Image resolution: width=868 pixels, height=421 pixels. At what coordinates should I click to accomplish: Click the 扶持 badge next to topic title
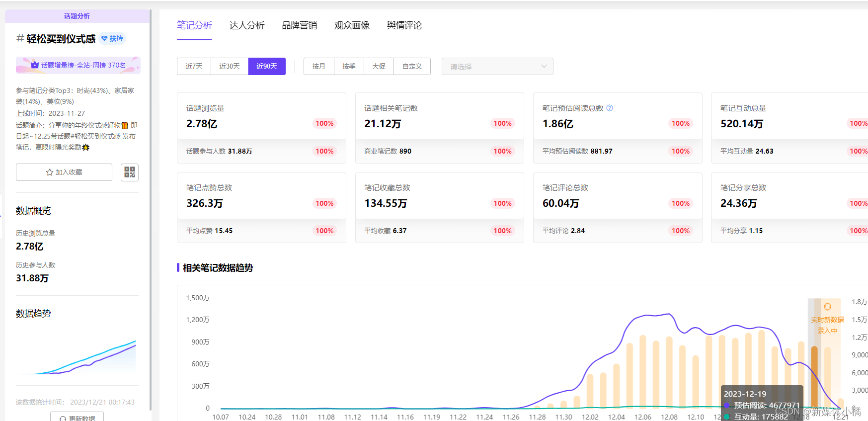[112, 38]
